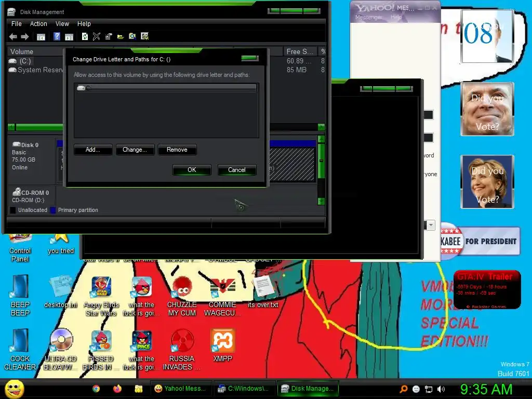532x399 pixels.
Task: Click the green Refresh toolbar icon
Action: (85, 36)
